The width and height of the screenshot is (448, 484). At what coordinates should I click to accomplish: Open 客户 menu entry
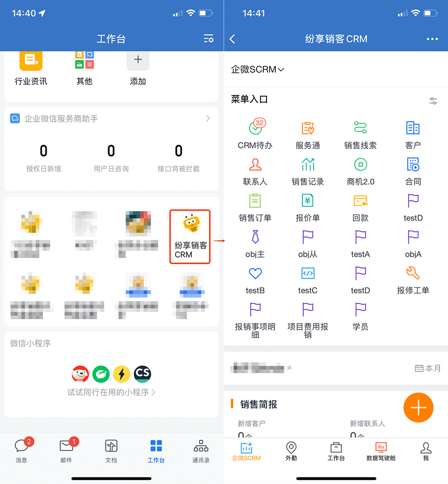413,135
